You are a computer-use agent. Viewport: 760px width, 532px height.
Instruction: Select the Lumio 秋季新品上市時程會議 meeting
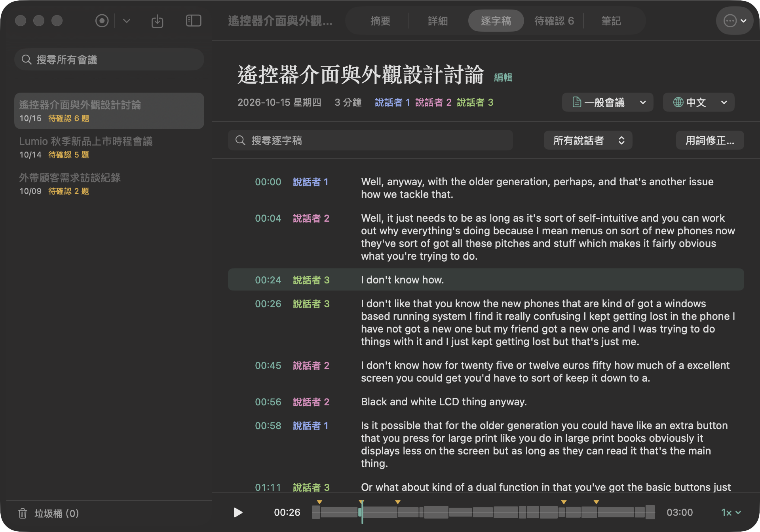tap(109, 147)
